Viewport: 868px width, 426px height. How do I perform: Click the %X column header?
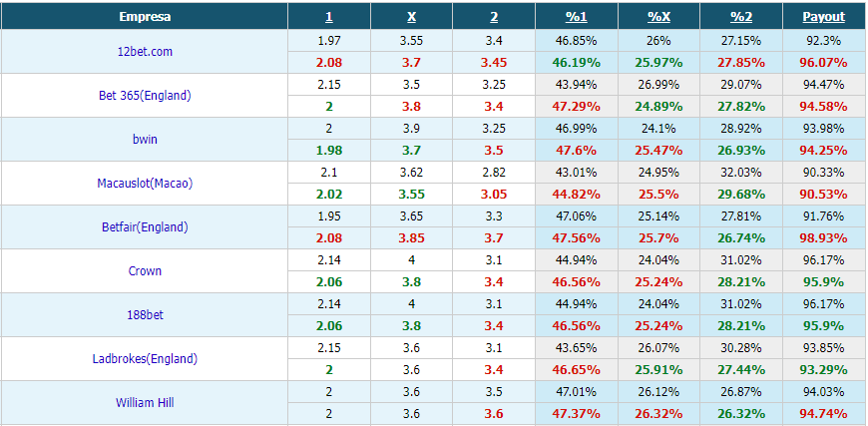point(658,17)
